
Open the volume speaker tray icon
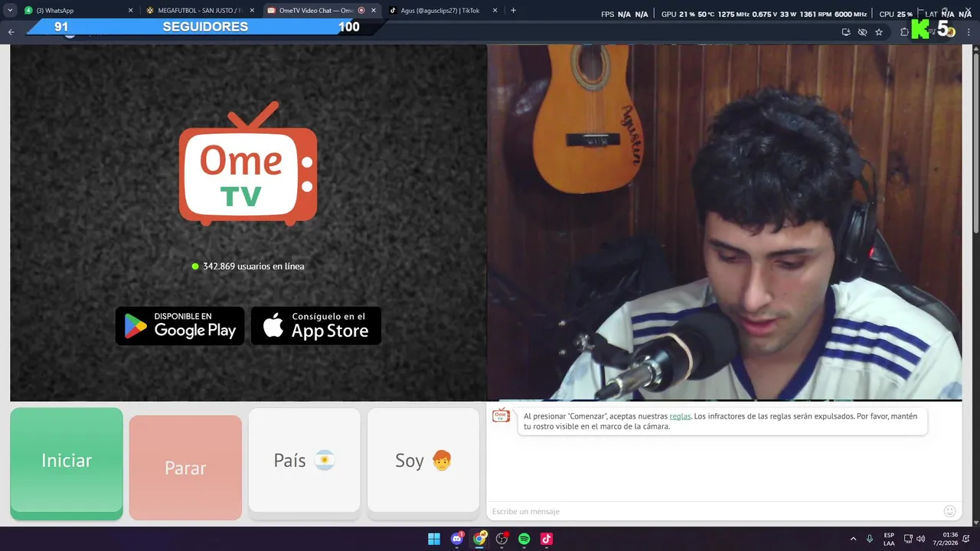tap(920, 539)
